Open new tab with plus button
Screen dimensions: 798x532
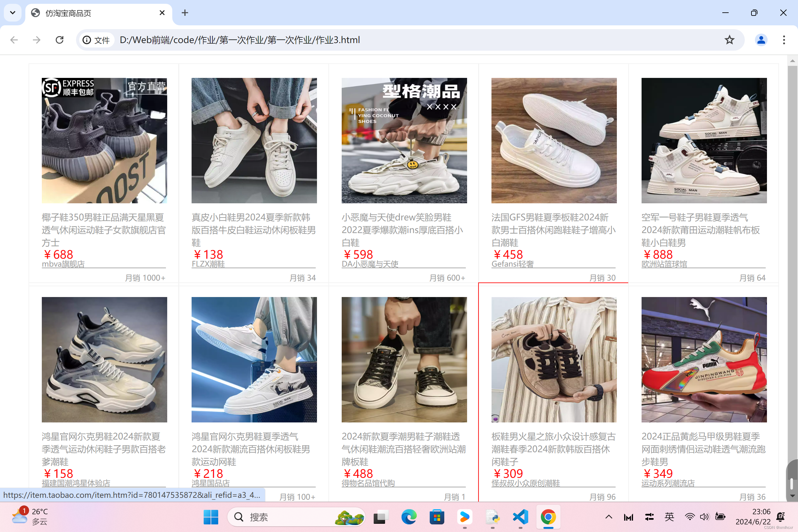[x=185, y=13]
